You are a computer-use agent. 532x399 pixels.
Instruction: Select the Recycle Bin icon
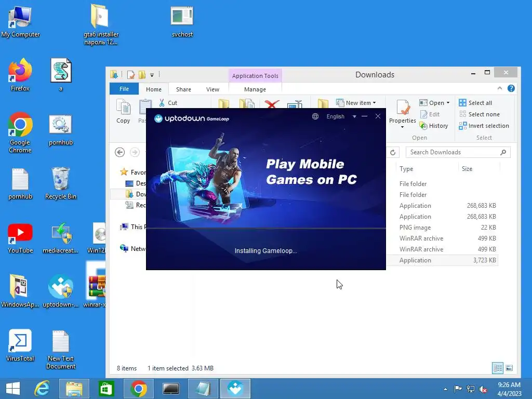61,183
